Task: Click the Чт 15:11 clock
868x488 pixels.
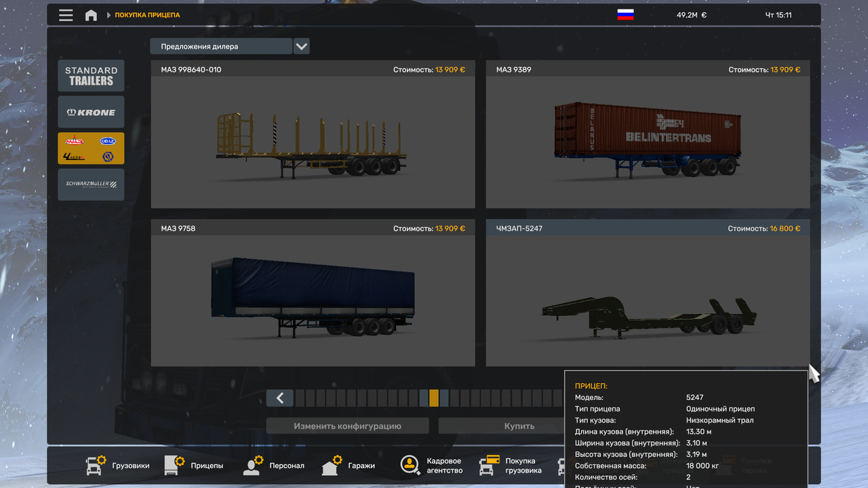Action: point(778,15)
